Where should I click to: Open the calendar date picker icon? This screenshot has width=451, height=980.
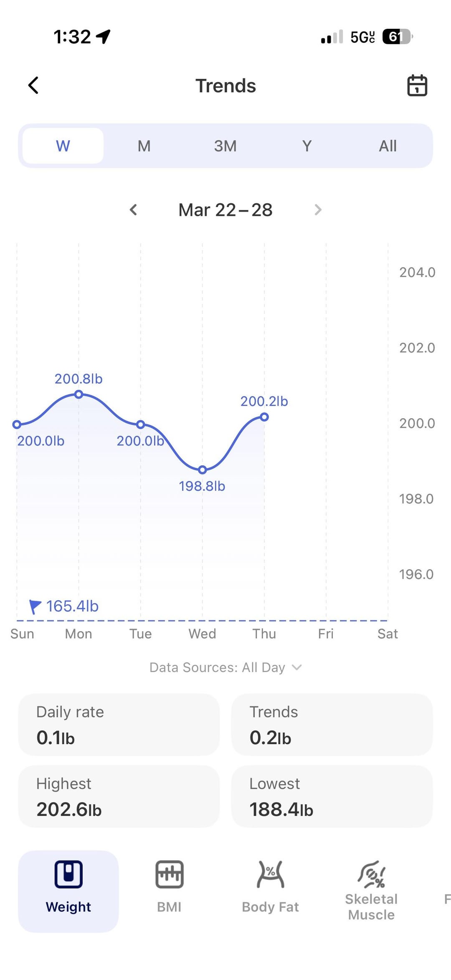417,86
